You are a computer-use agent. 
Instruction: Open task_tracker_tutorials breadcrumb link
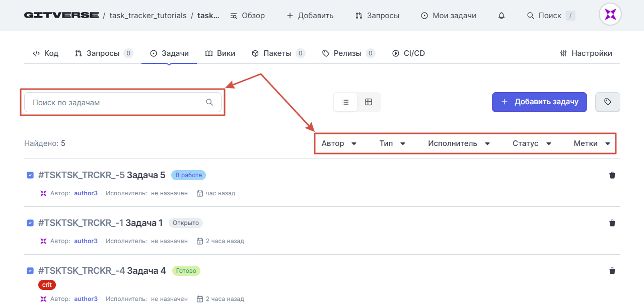[148, 16]
